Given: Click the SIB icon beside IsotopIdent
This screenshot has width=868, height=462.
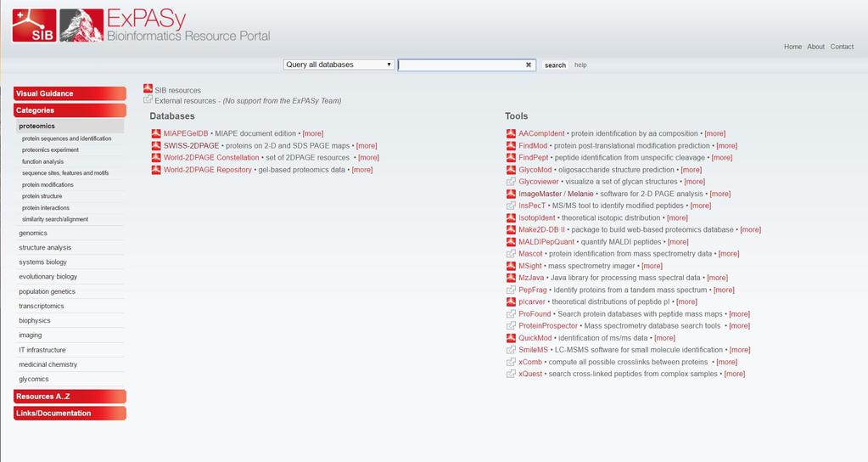Looking at the screenshot, I should (511, 217).
